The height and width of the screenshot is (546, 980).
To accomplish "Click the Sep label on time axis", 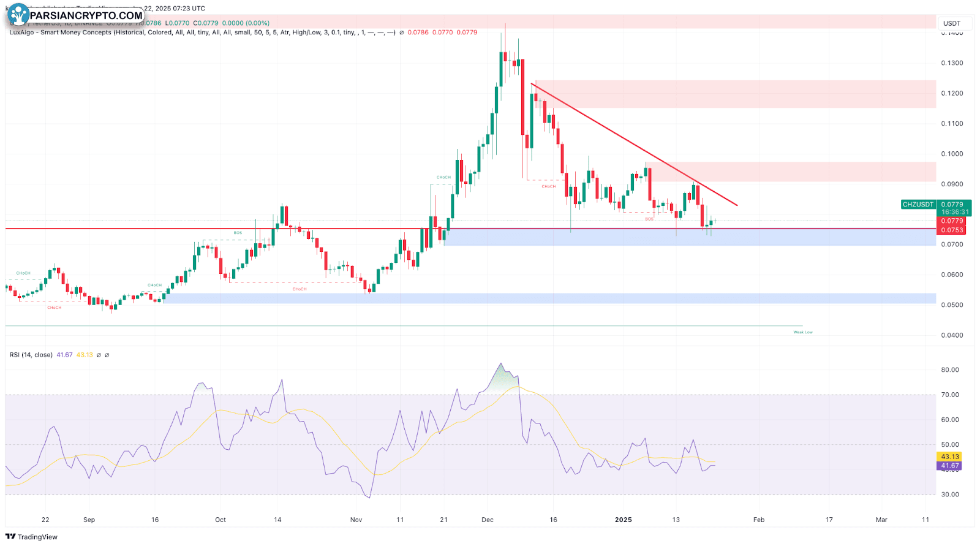I will pyautogui.click(x=89, y=520).
